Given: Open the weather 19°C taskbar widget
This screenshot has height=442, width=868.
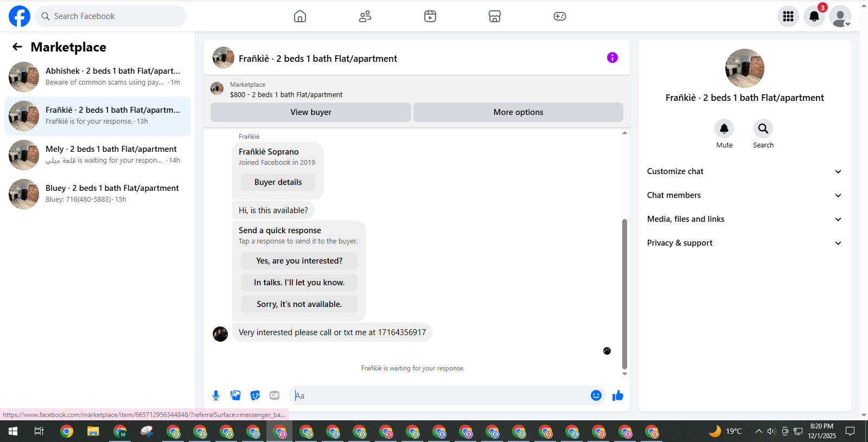Looking at the screenshot, I should pyautogui.click(x=725, y=431).
